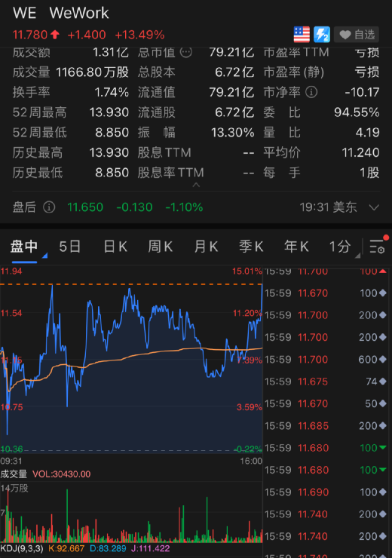The image size is (392, 558).
Task: Collapse the stock details panel arrow
Action: (196, 185)
